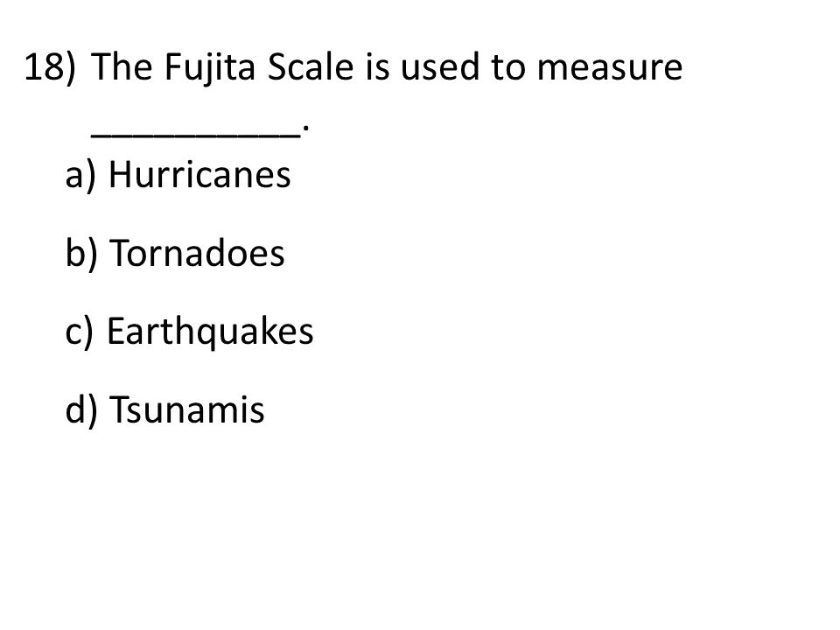Click the word measure in question
This screenshot has height=630, width=840.
(610, 68)
